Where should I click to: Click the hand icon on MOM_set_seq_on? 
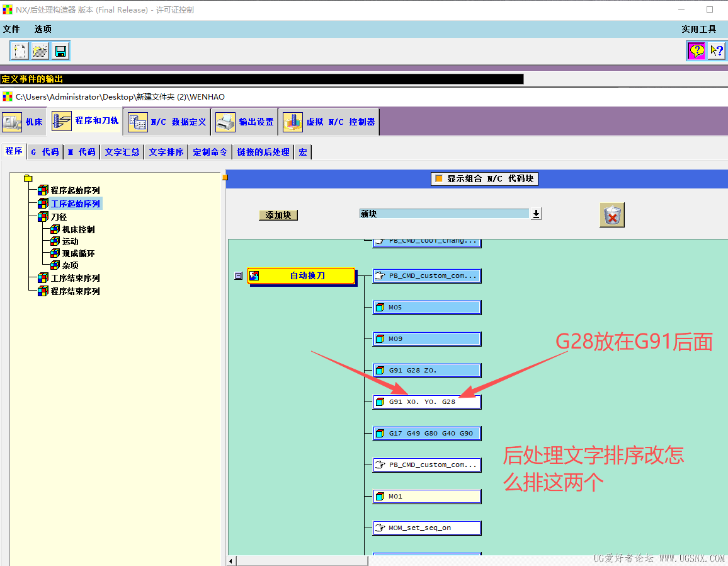(x=380, y=528)
